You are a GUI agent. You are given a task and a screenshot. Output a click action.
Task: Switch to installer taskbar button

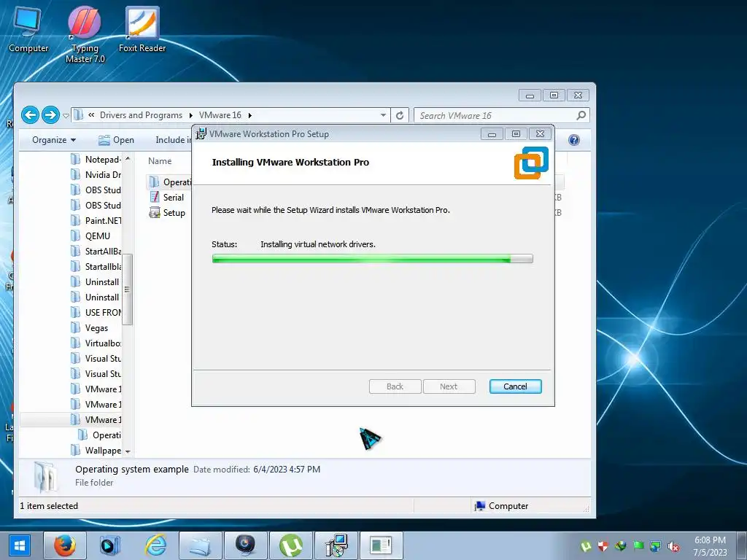[336, 545]
